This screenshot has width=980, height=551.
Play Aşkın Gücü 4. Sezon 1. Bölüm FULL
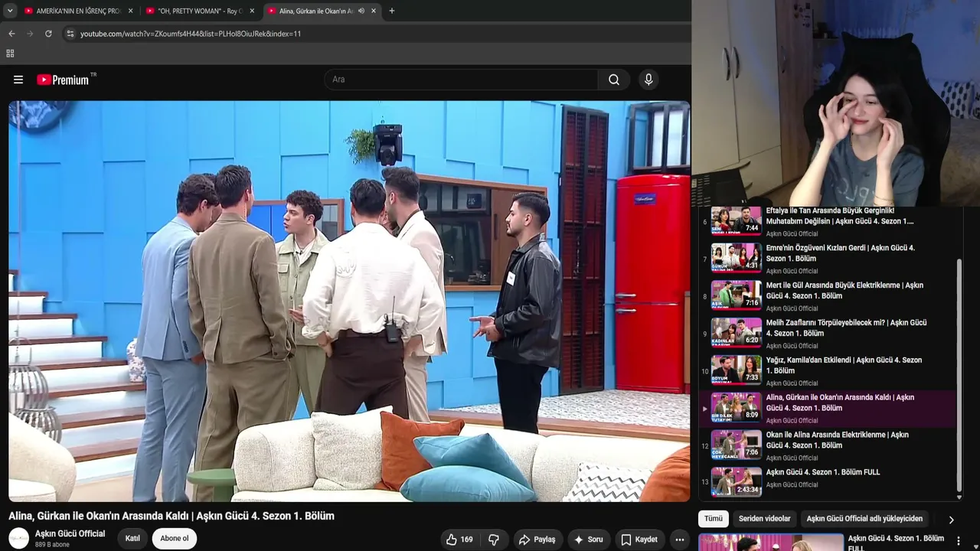(823, 472)
